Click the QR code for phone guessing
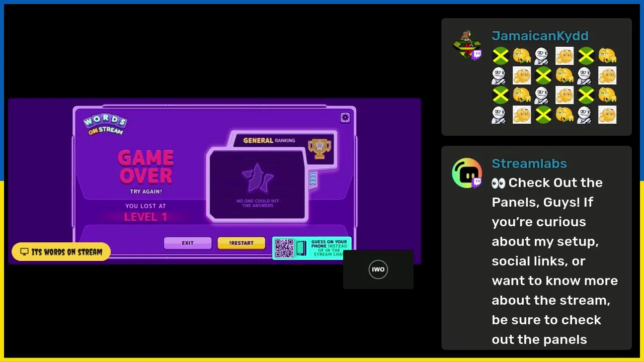Image resolution: width=644 pixels, height=362 pixels. tap(284, 248)
